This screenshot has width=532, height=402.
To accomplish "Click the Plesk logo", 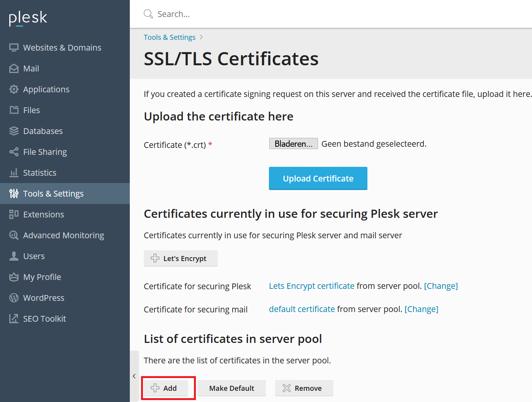I will point(28,18).
